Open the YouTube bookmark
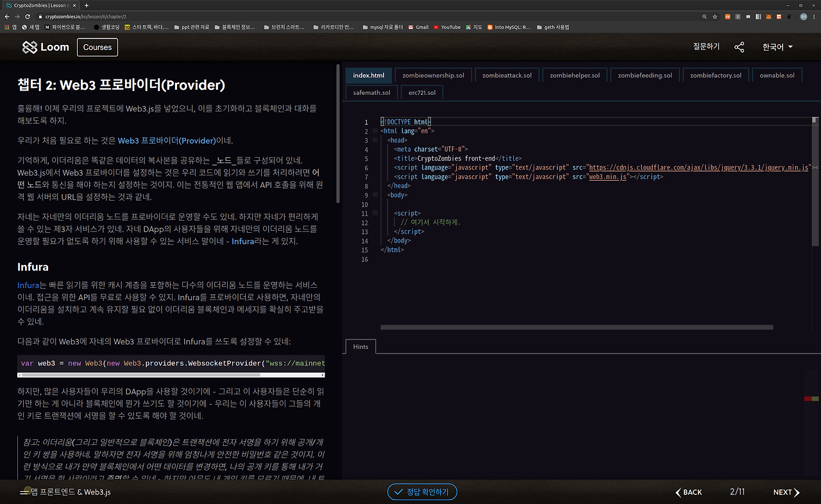This screenshot has height=504, width=821. [447, 28]
